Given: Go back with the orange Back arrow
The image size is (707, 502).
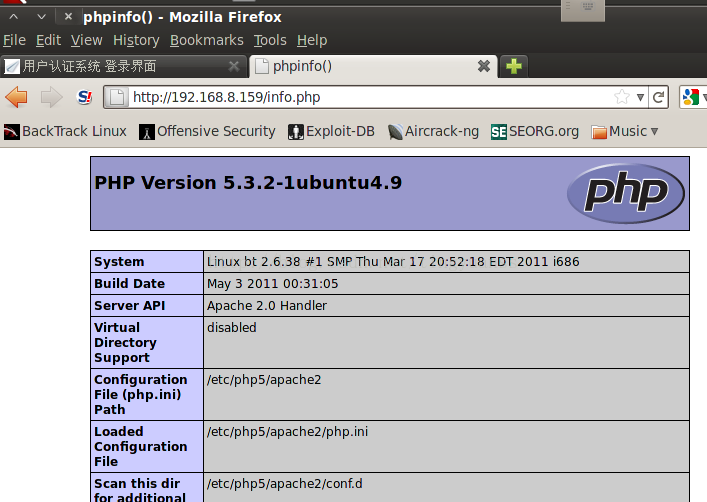Looking at the screenshot, I should pos(17,97).
